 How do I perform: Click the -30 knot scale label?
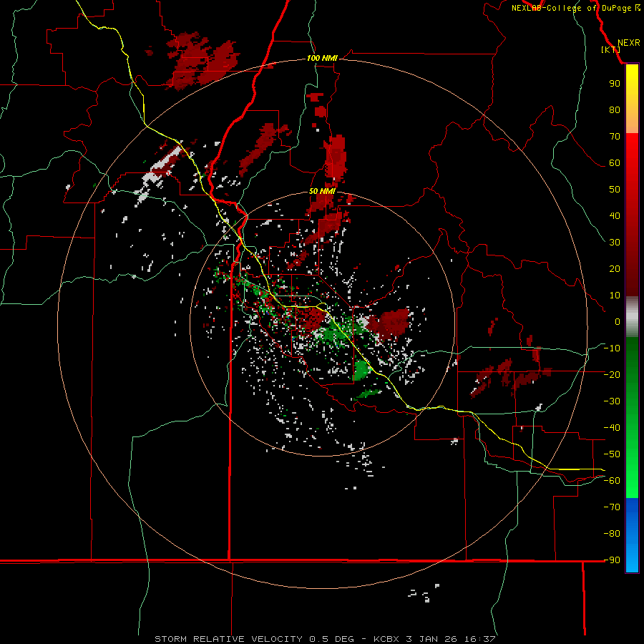612,401
